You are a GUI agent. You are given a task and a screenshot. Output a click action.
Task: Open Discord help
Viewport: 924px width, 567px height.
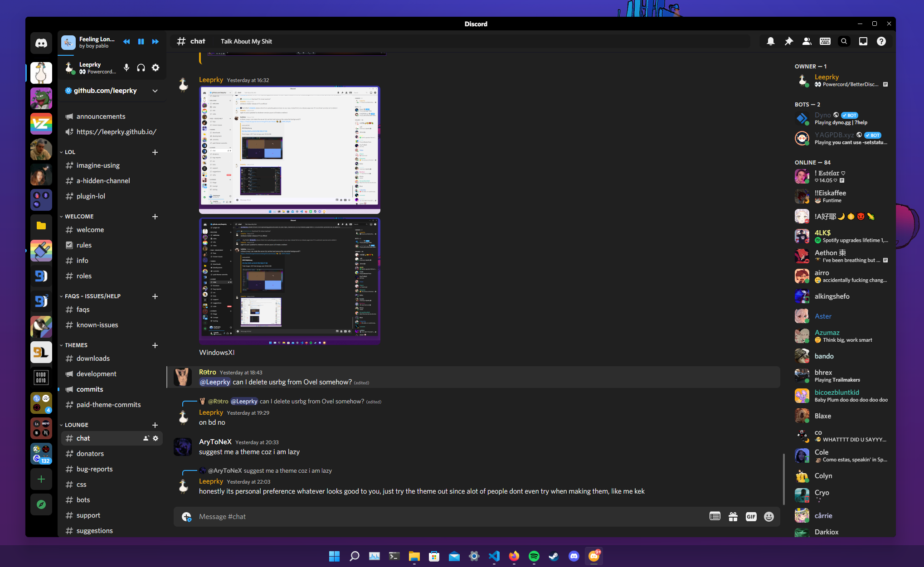881,41
